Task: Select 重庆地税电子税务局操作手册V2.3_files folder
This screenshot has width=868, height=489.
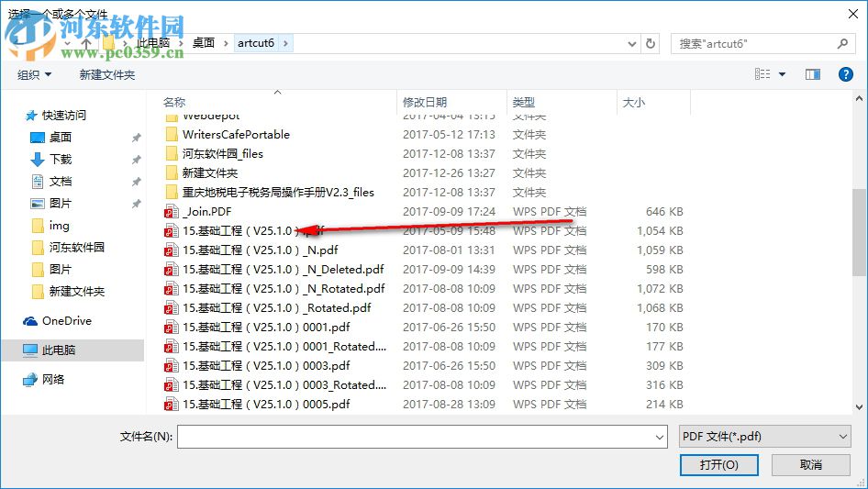Action: click(278, 193)
